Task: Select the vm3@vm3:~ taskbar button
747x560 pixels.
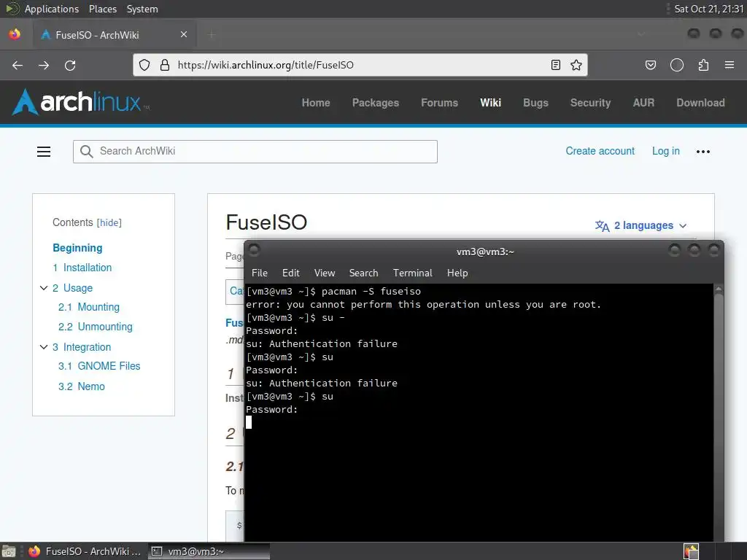Action: pos(209,551)
